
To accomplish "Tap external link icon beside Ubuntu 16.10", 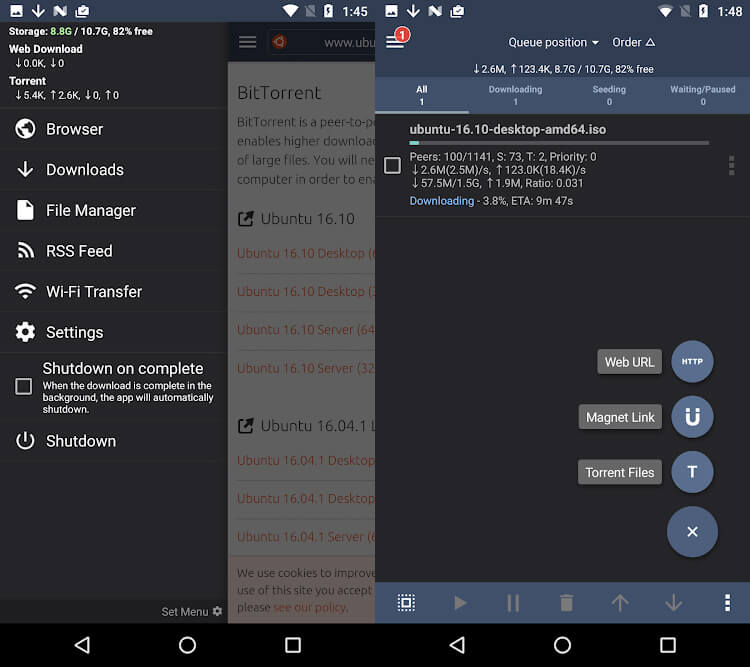I will point(245,219).
